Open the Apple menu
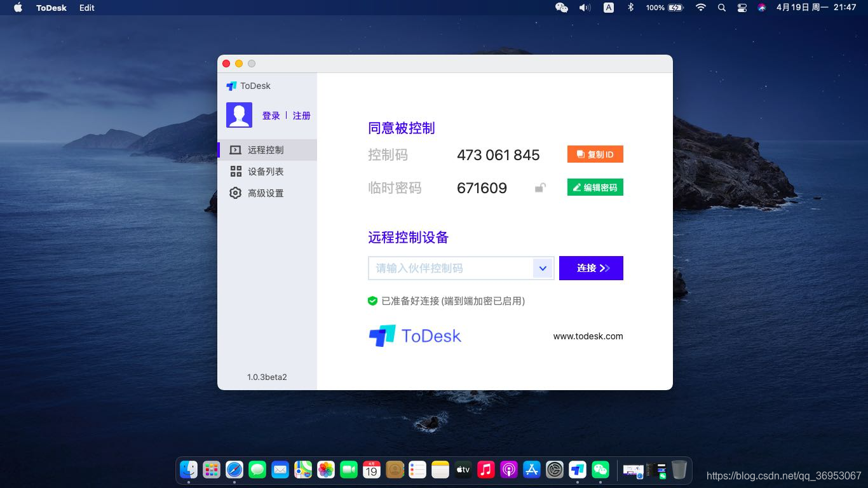Image resolution: width=868 pixels, height=488 pixels. click(18, 8)
